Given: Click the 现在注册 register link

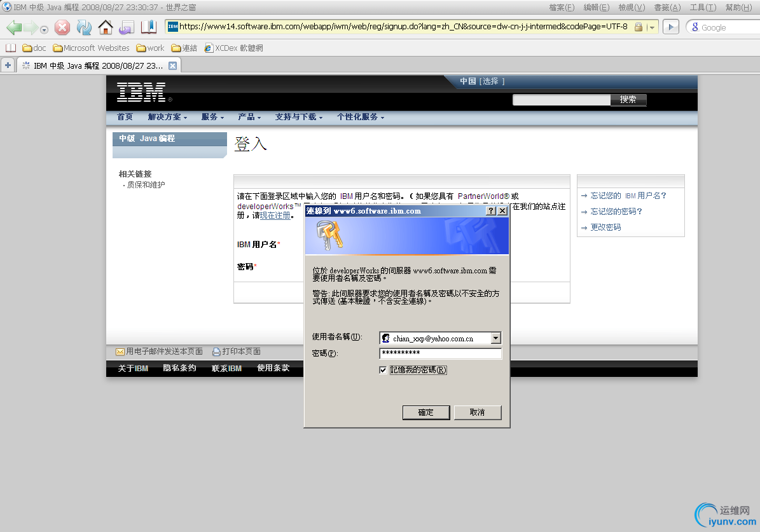Looking at the screenshot, I should tap(275, 215).
